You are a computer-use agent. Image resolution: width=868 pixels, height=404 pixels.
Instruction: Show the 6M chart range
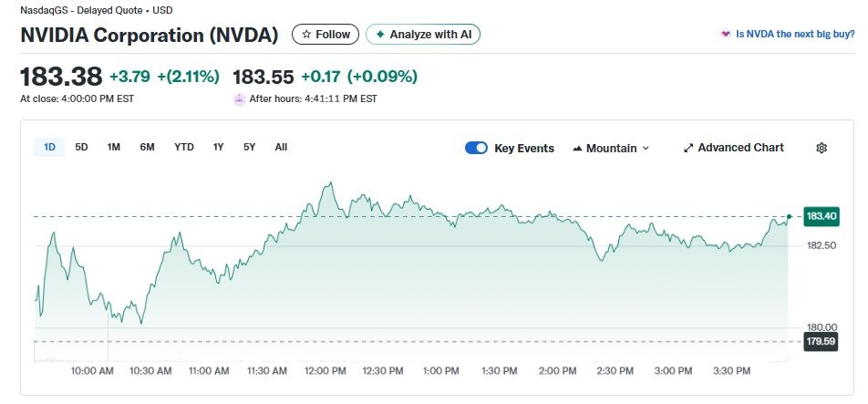[147, 147]
